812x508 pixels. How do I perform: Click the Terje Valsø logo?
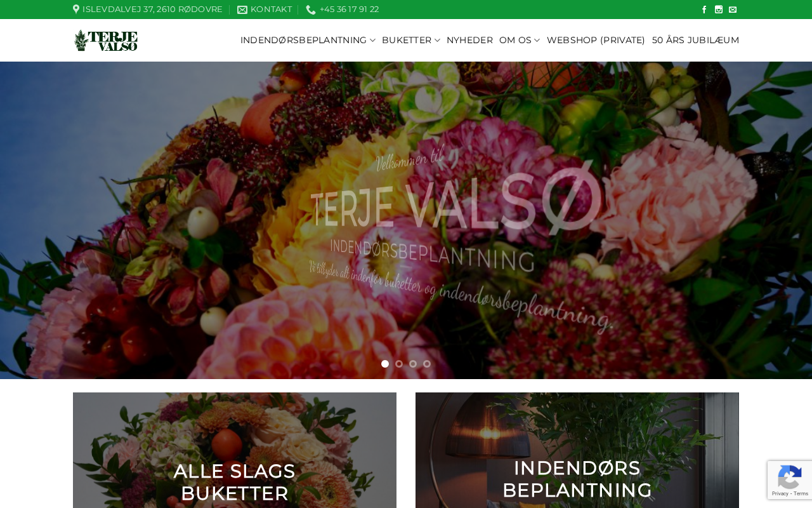click(106, 40)
